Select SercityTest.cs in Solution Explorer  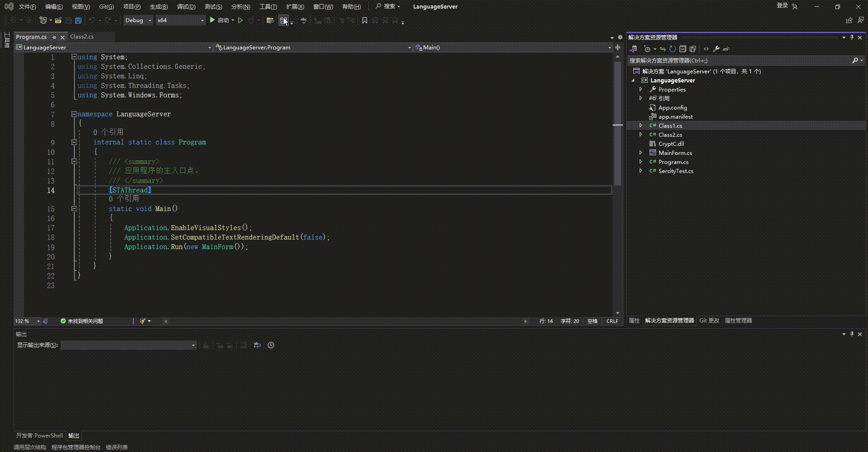coord(676,171)
